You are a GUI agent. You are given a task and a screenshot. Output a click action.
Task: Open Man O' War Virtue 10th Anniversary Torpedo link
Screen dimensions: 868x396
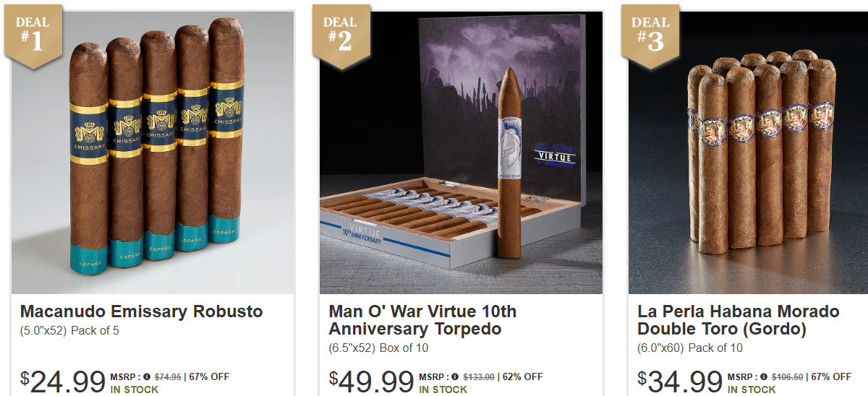(422, 320)
